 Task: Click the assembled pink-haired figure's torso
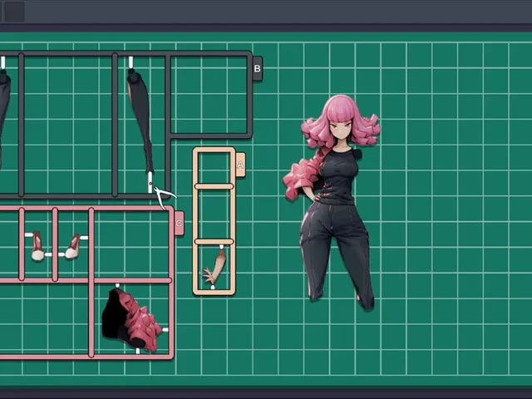coord(337,176)
